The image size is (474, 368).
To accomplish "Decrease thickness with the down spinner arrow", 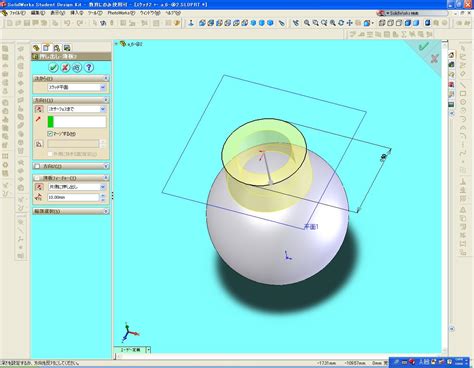I will (103, 200).
